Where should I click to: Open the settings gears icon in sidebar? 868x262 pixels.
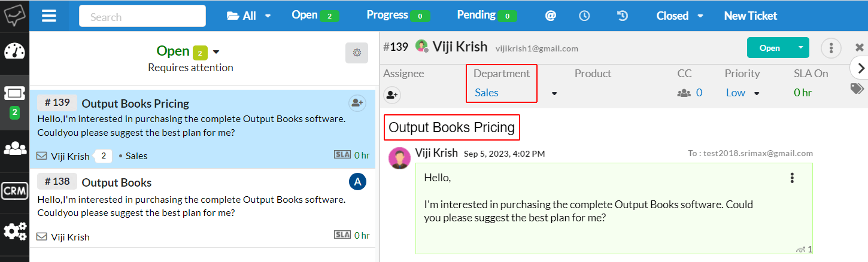tap(14, 231)
